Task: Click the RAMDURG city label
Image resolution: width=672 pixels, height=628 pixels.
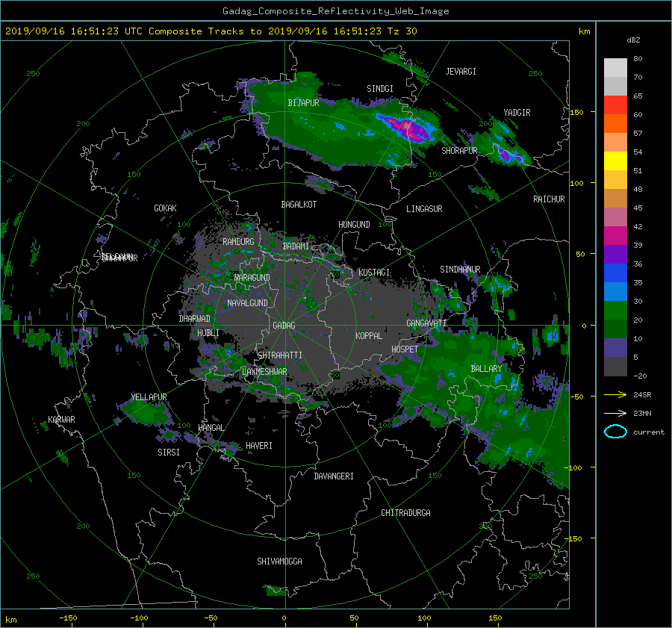Action: [238, 242]
